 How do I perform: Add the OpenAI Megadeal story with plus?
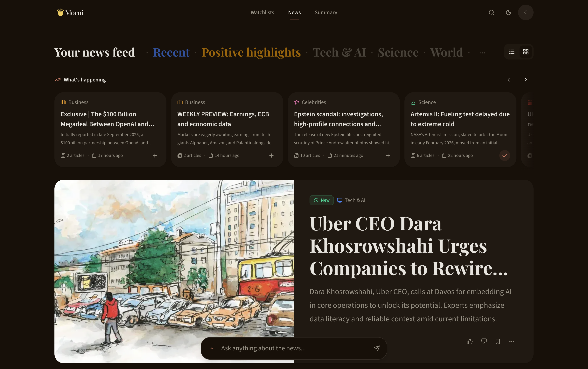point(155,156)
